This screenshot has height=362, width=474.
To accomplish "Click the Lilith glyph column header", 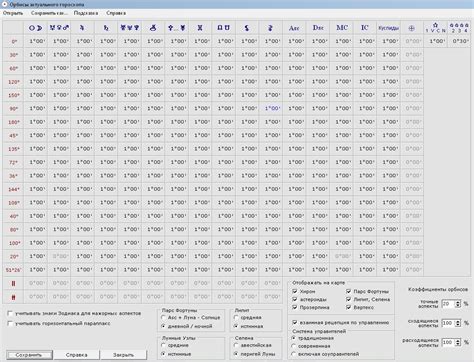I will (247, 28).
